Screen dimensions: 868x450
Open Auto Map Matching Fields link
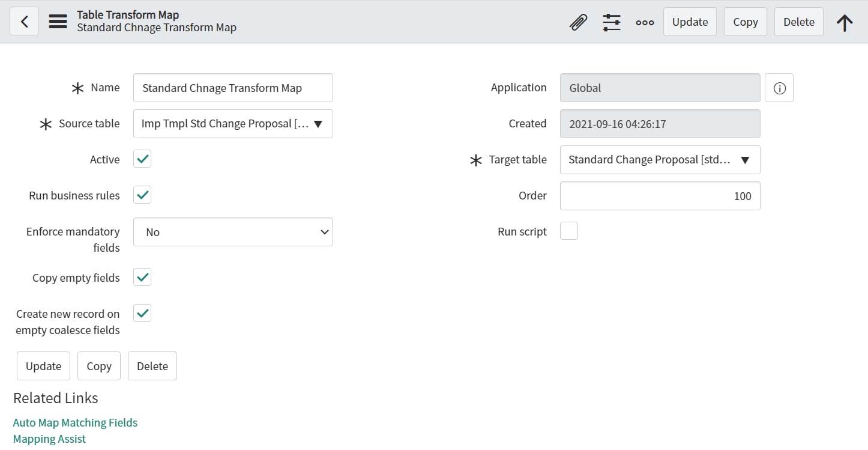75,422
